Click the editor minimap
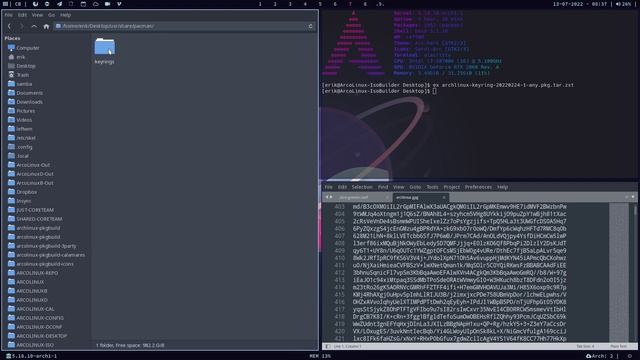Screen dimensions: 640x360 (619, 272)
